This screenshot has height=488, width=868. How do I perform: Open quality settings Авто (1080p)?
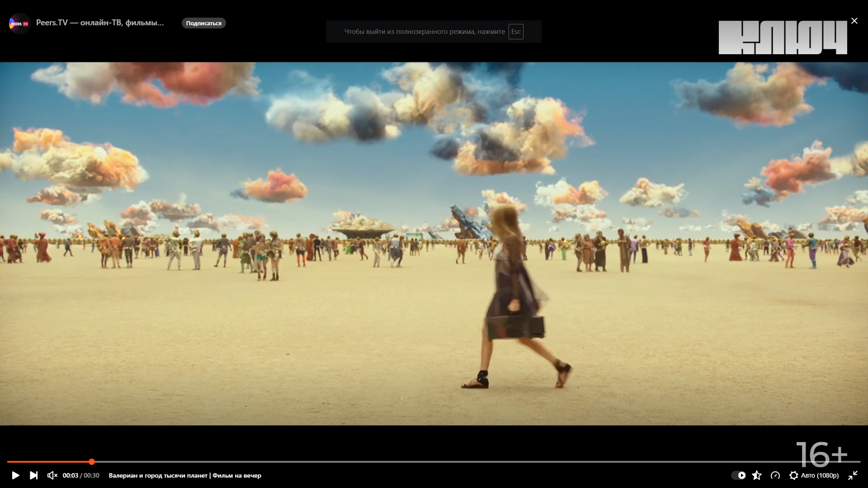tap(814, 475)
